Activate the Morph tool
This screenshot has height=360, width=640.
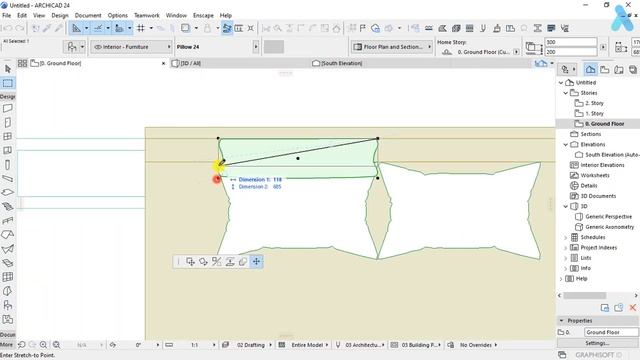coord(8,291)
